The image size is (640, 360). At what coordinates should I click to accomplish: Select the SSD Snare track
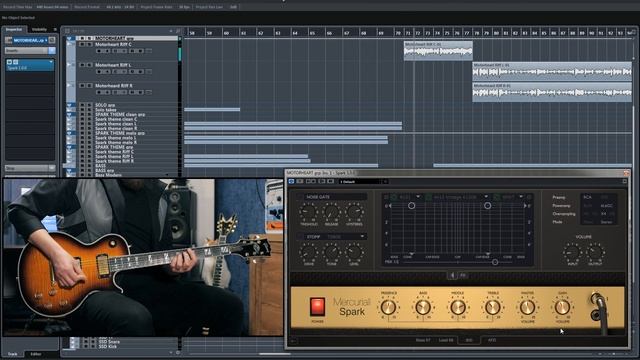tap(109, 342)
